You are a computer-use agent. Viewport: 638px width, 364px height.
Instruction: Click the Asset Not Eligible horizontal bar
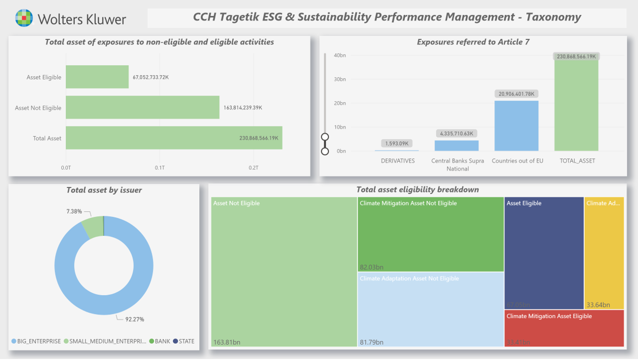tap(142, 108)
